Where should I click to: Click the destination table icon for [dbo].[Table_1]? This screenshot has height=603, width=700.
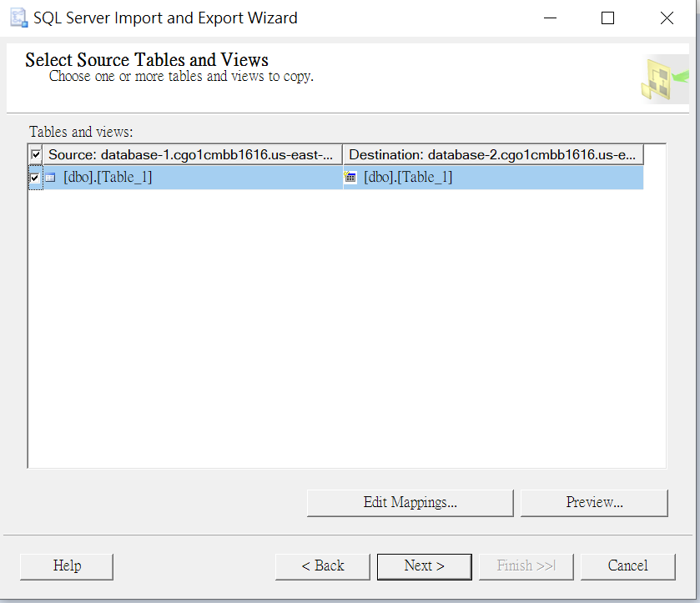click(x=350, y=177)
